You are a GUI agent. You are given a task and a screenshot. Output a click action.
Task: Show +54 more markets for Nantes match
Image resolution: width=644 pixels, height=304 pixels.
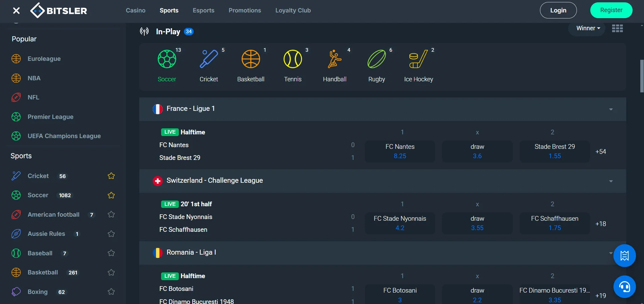click(601, 151)
